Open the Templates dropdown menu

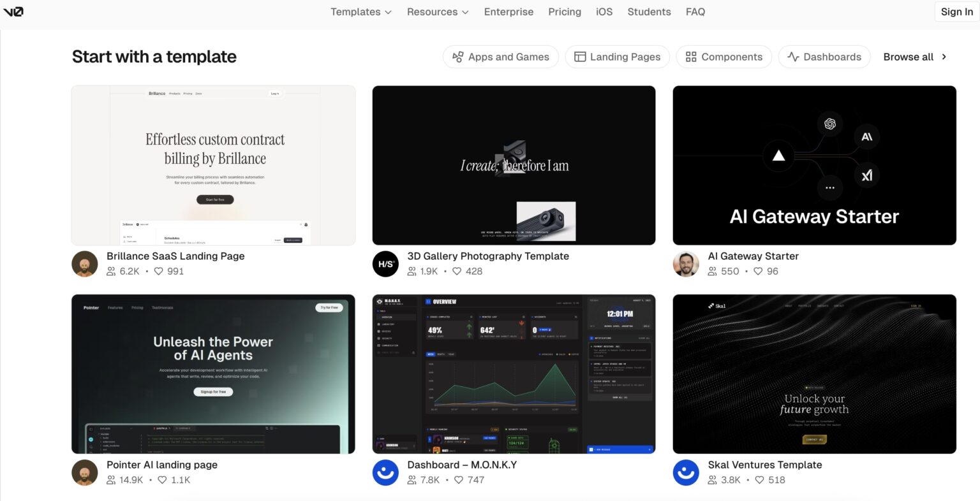pos(361,11)
